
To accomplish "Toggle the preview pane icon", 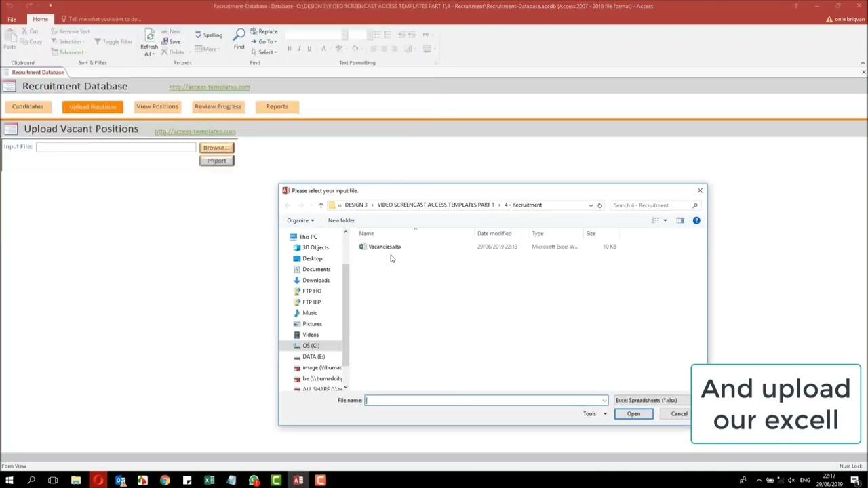I will coord(680,220).
